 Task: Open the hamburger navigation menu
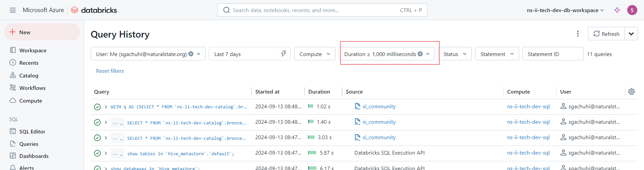(x=13, y=10)
